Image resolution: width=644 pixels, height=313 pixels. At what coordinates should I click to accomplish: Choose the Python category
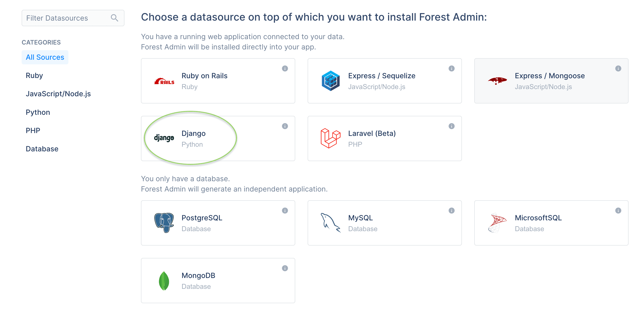(x=38, y=112)
